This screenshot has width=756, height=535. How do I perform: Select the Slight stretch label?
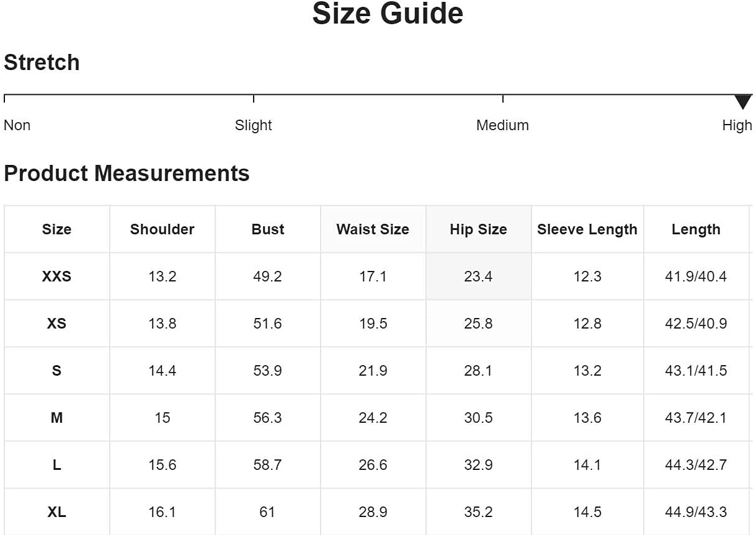coord(253,125)
